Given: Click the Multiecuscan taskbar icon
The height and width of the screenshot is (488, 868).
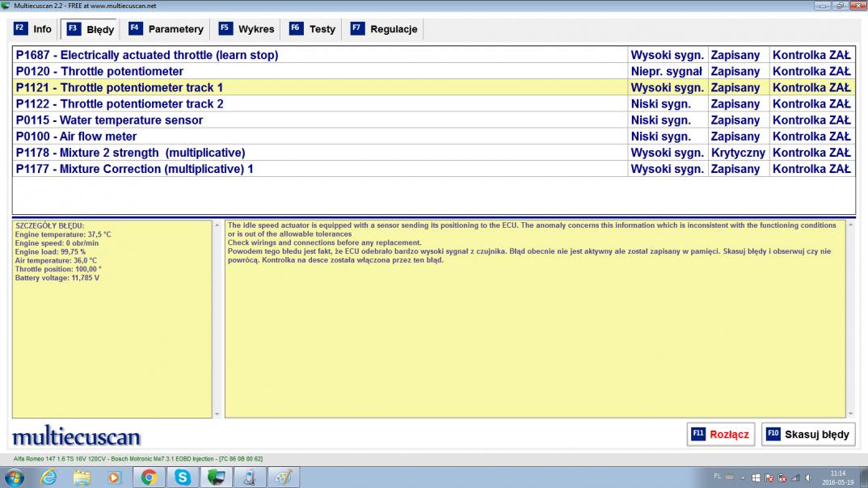Looking at the screenshot, I should 217,477.
